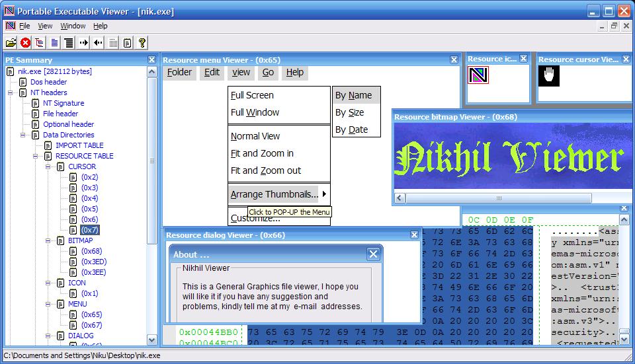Choose Full Screen from the view popup
This screenshot has height=364, width=635.
pyautogui.click(x=279, y=95)
